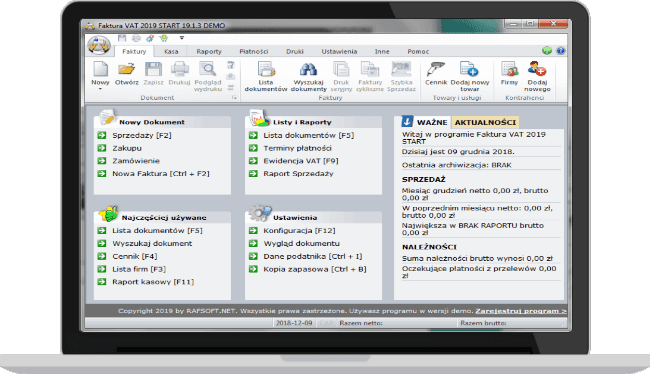Image resolution: width=650 pixels, height=374 pixels.
Task: Click the Razem brutto status bar field
Action: tap(512, 323)
